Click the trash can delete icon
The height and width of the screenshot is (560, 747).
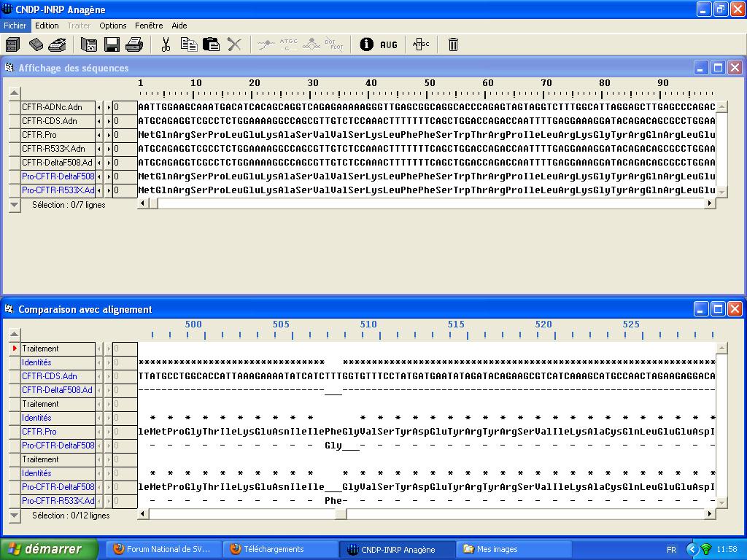(x=453, y=45)
